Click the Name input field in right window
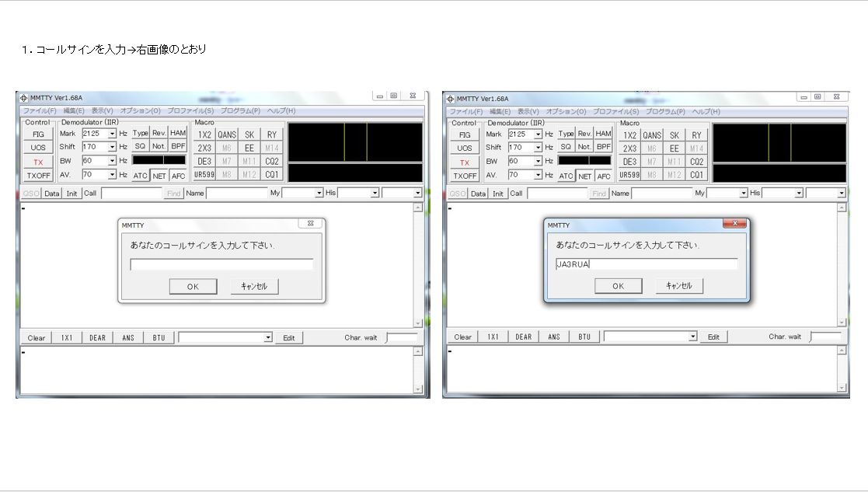 tap(662, 194)
